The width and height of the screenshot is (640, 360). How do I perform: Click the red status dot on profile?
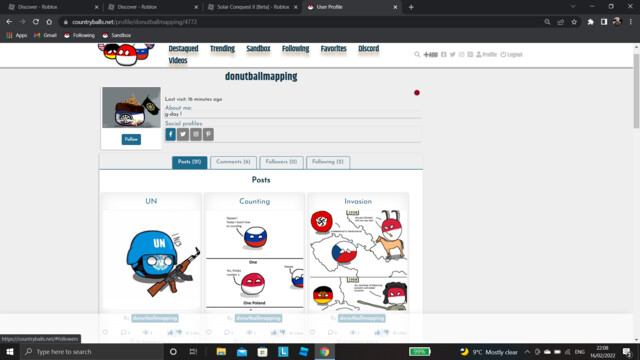pos(417,93)
